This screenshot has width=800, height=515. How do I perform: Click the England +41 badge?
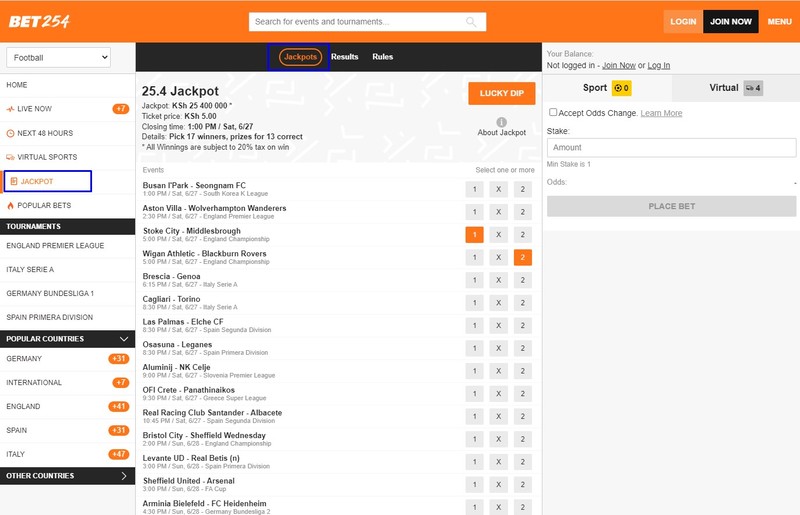[119, 406]
